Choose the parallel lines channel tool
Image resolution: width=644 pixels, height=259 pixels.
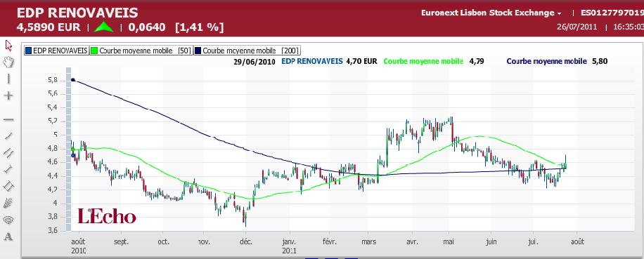(8, 152)
